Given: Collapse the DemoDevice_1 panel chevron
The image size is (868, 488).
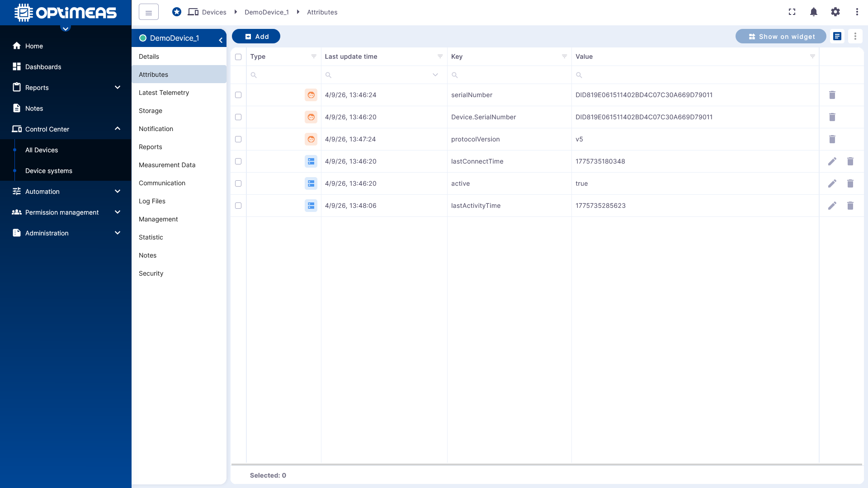Looking at the screenshot, I should 221,40.
